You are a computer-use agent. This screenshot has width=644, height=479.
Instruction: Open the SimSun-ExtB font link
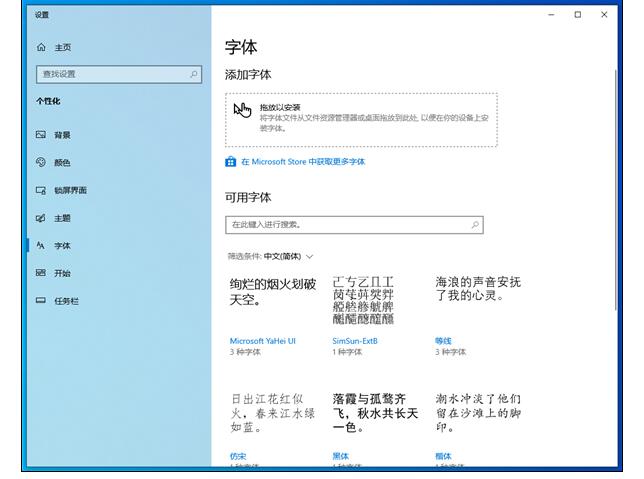[355, 341]
